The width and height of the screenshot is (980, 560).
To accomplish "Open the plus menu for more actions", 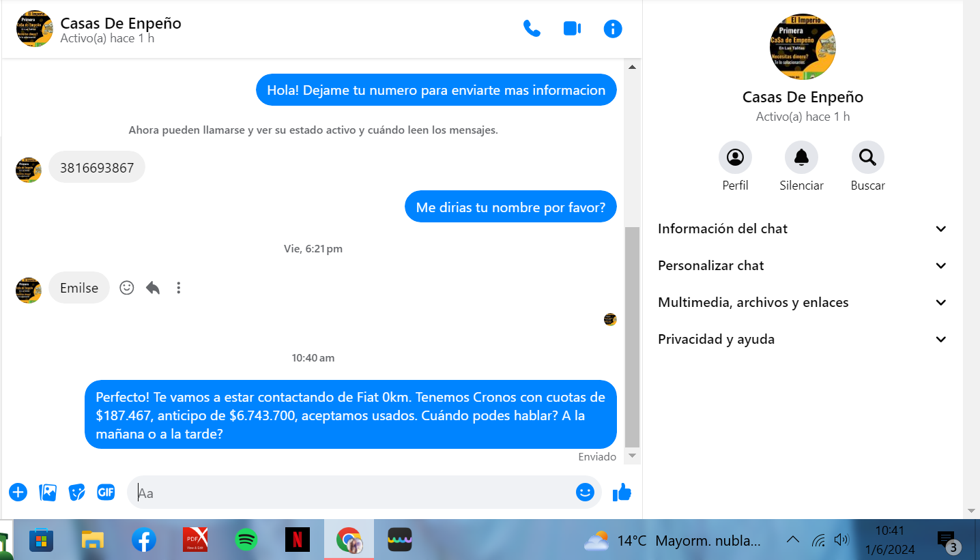I will [18, 492].
